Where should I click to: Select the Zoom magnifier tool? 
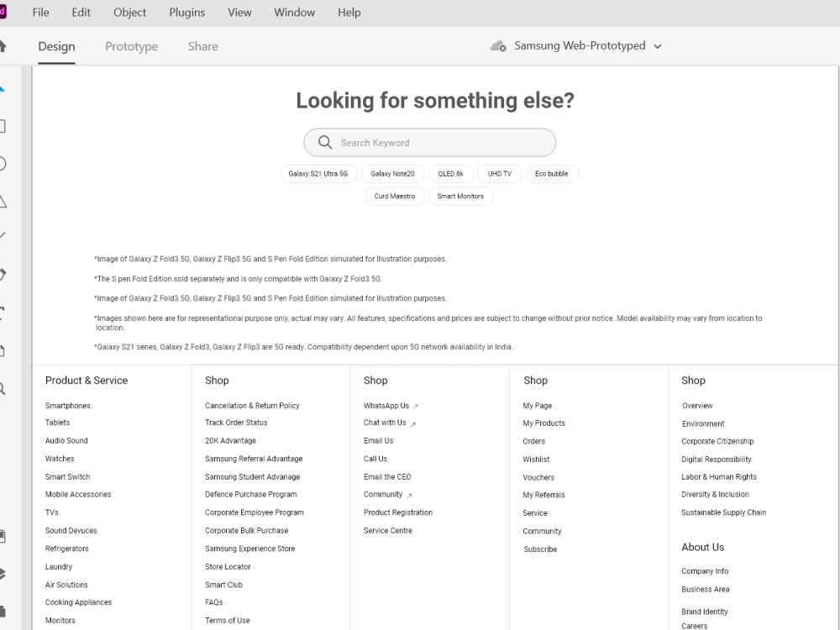pos(3,389)
